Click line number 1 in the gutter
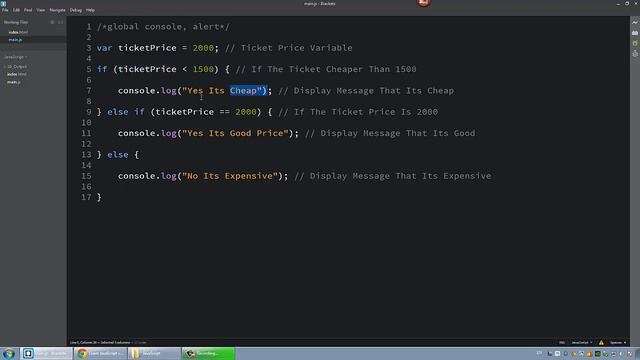This screenshot has height=360, width=640. tap(89, 27)
